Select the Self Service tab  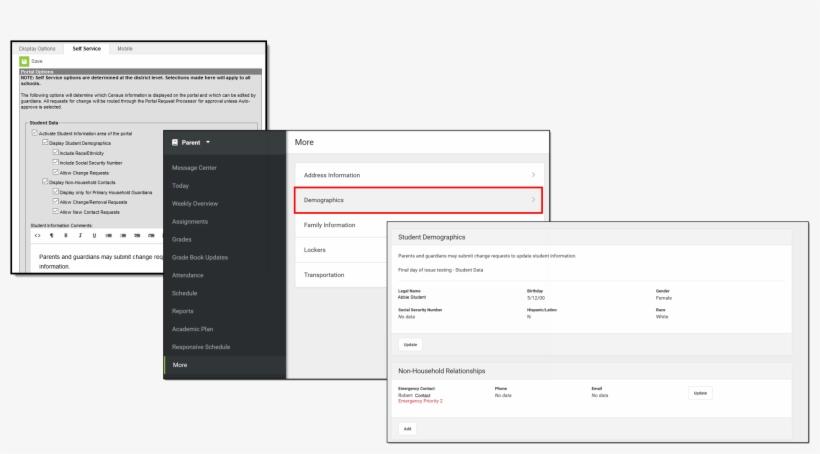click(86, 49)
